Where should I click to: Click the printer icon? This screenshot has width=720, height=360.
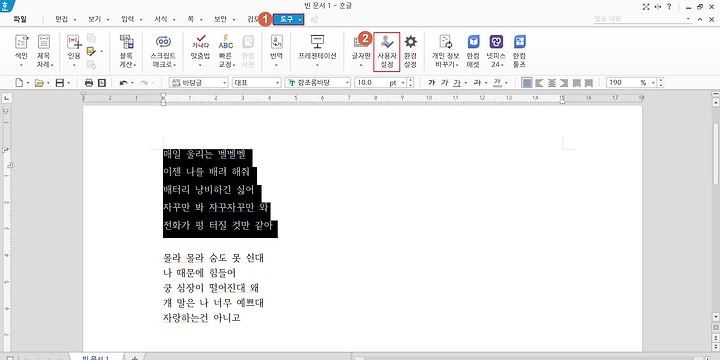pyautogui.click(x=89, y=83)
